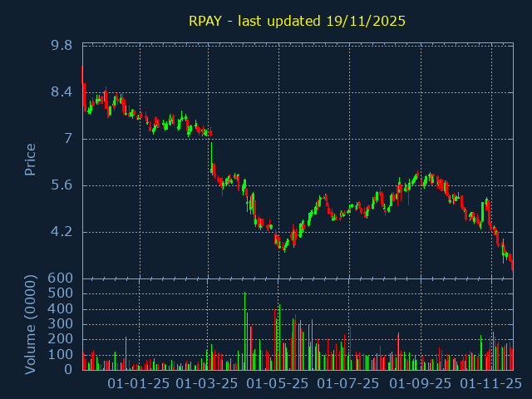Image resolution: width=532 pixels, height=399 pixels.
Task: Select the 8.4 price tick label
Action: click(x=62, y=92)
